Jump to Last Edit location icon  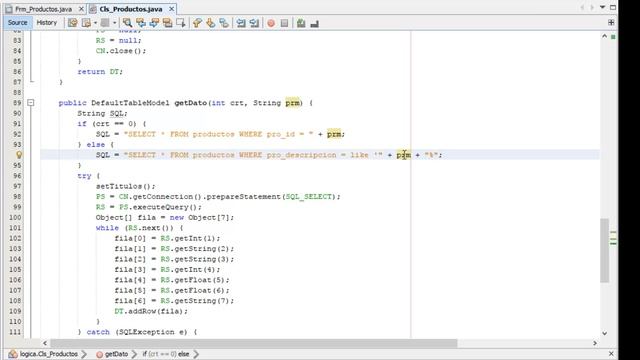(73, 23)
